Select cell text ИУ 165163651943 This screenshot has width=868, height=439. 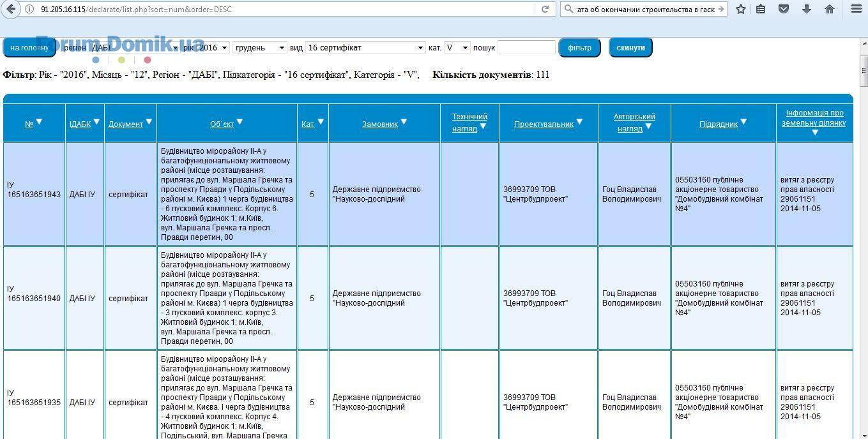[34, 190]
